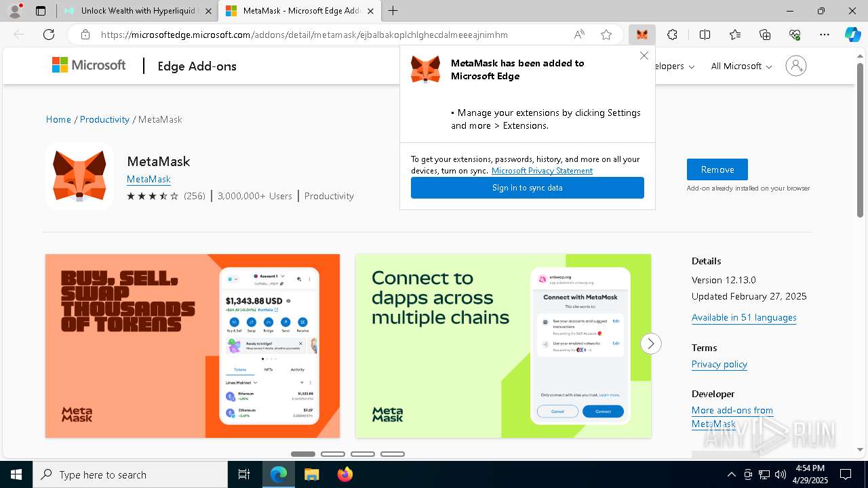Screen dimensions: 868x488
Task: Click MetaMask fox logo image
Action: pyautogui.click(x=79, y=176)
